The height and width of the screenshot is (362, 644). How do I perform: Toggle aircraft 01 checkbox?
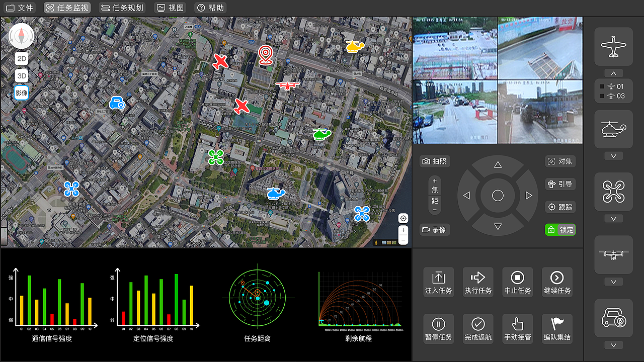coord(602,86)
